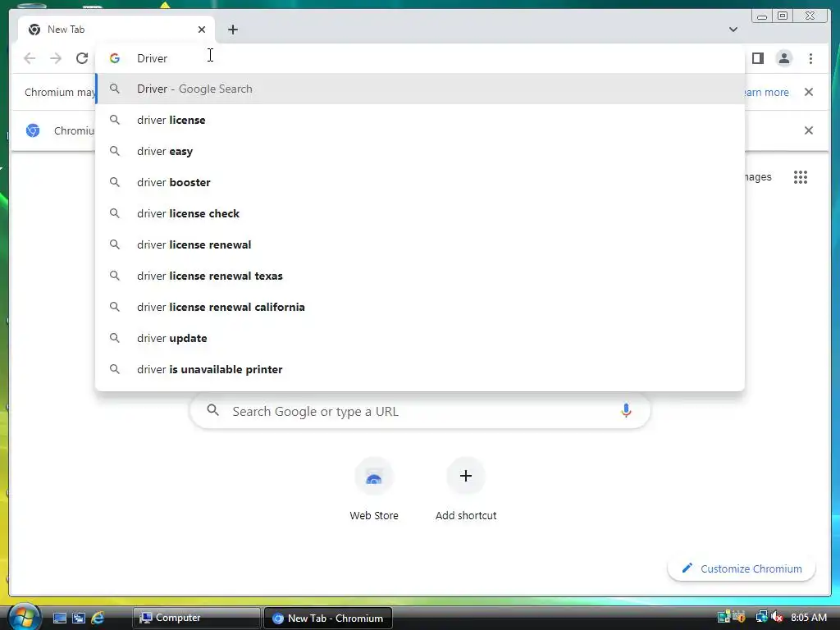Click the browser back arrow
840x630 pixels.
(x=30, y=58)
